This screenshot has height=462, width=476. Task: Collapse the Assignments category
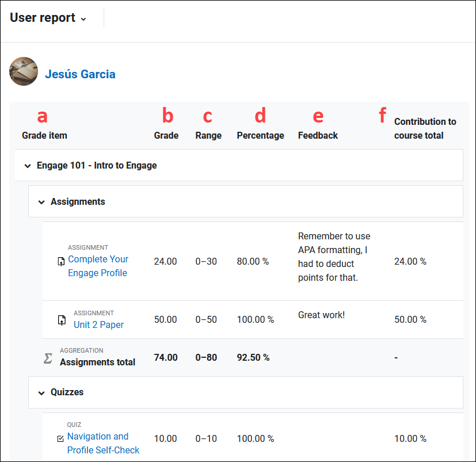coord(41,201)
